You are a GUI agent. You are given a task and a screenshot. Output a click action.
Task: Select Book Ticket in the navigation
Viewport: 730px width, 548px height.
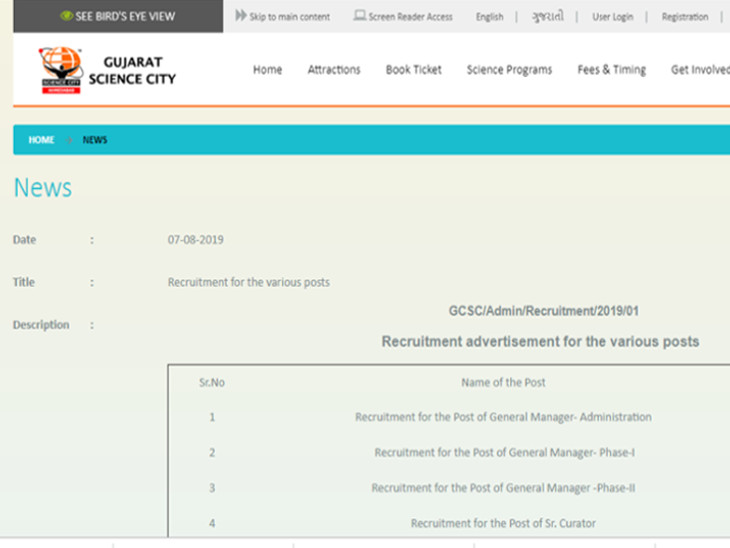pyautogui.click(x=413, y=70)
